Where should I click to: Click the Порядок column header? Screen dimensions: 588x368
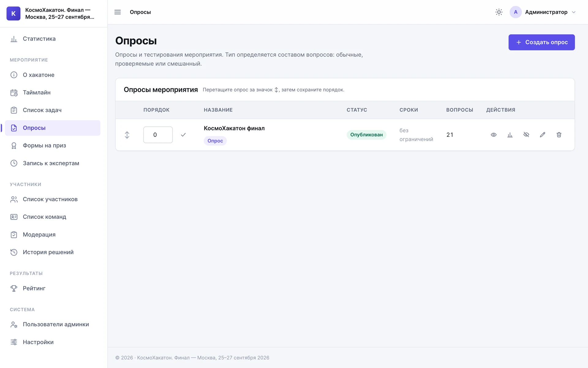pos(156,110)
